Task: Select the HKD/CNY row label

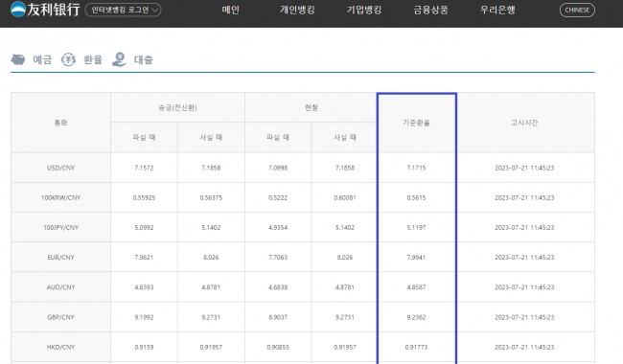Action: [60, 347]
